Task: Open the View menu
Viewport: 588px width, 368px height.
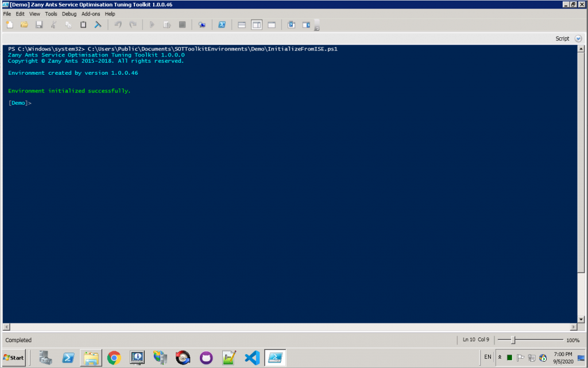Action: tap(34, 14)
